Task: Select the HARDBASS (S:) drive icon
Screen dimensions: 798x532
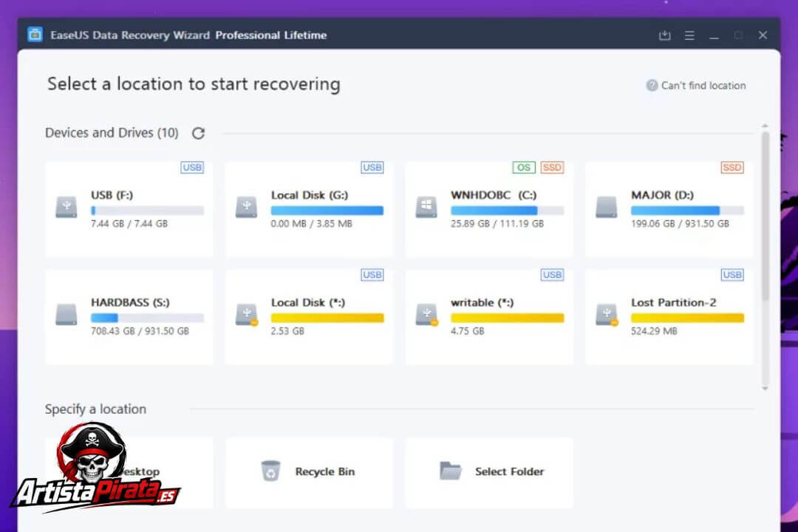Action: pyautogui.click(x=66, y=314)
